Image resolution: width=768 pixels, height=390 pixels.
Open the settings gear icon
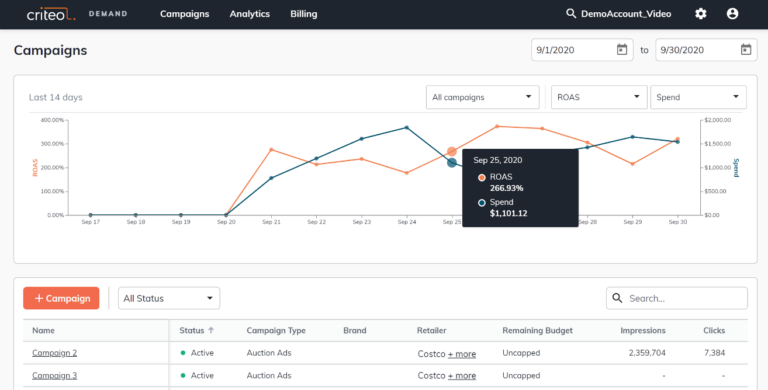[701, 14]
